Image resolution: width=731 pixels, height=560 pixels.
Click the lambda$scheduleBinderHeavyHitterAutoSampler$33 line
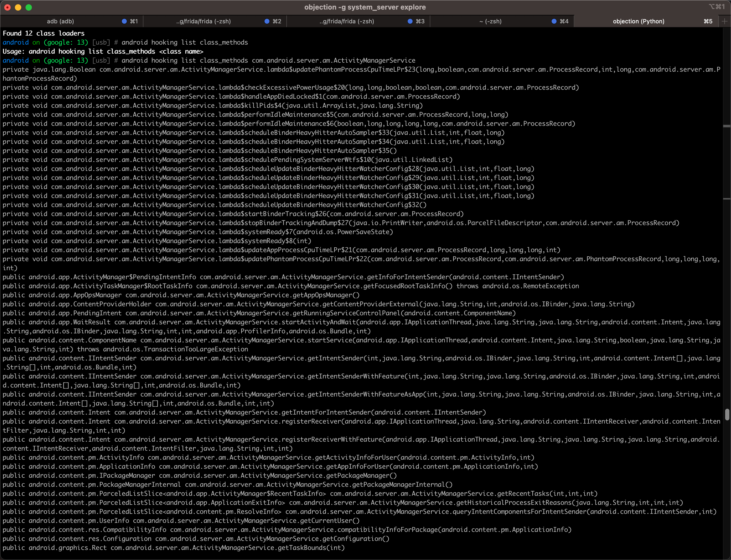254,132
